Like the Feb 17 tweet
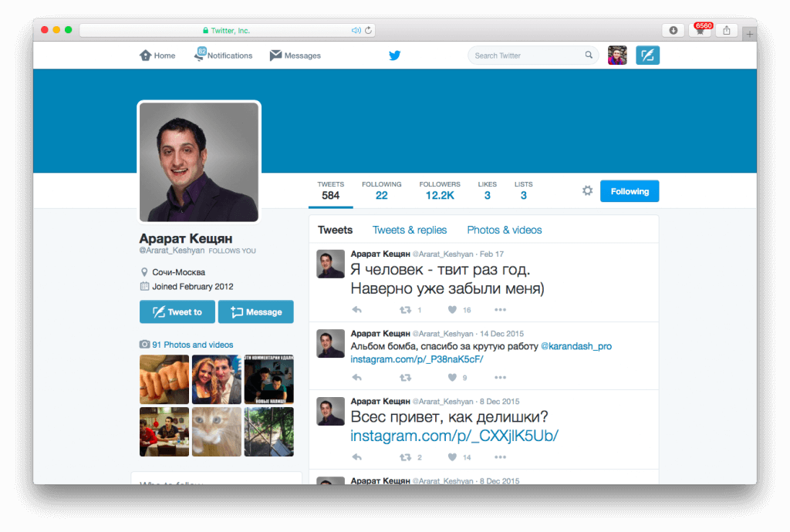This screenshot has height=532, width=790. tap(452, 309)
